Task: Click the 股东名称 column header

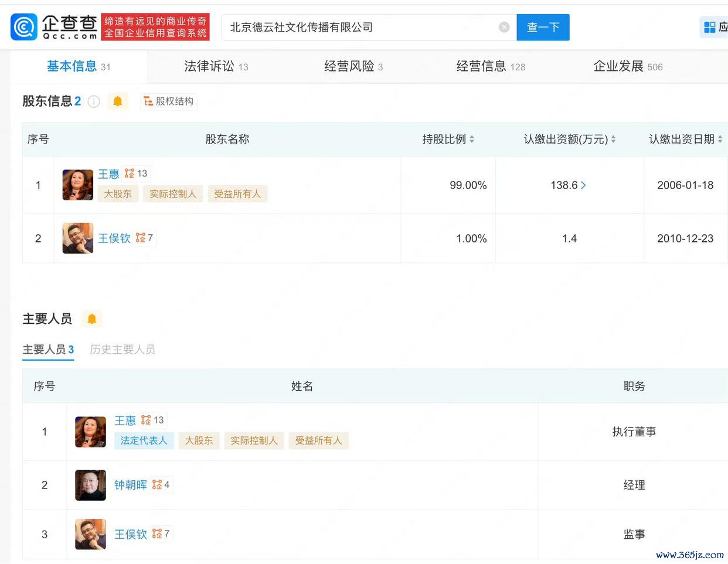Action: pyautogui.click(x=227, y=139)
